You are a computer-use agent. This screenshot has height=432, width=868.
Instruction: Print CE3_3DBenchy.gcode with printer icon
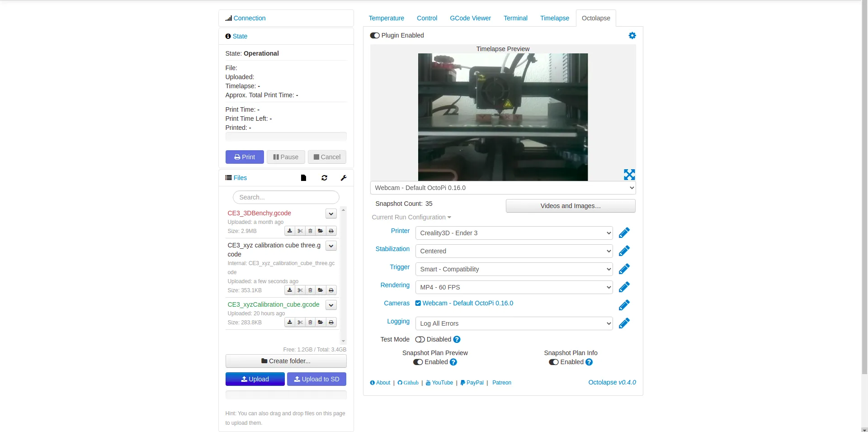coord(331,231)
